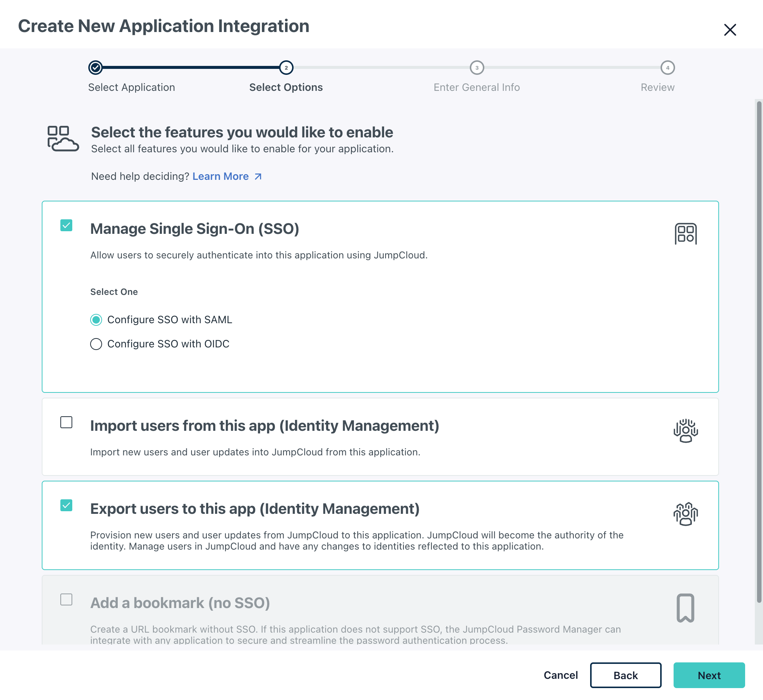Click the import users people icon

pyautogui.click(x=685, y=431)
